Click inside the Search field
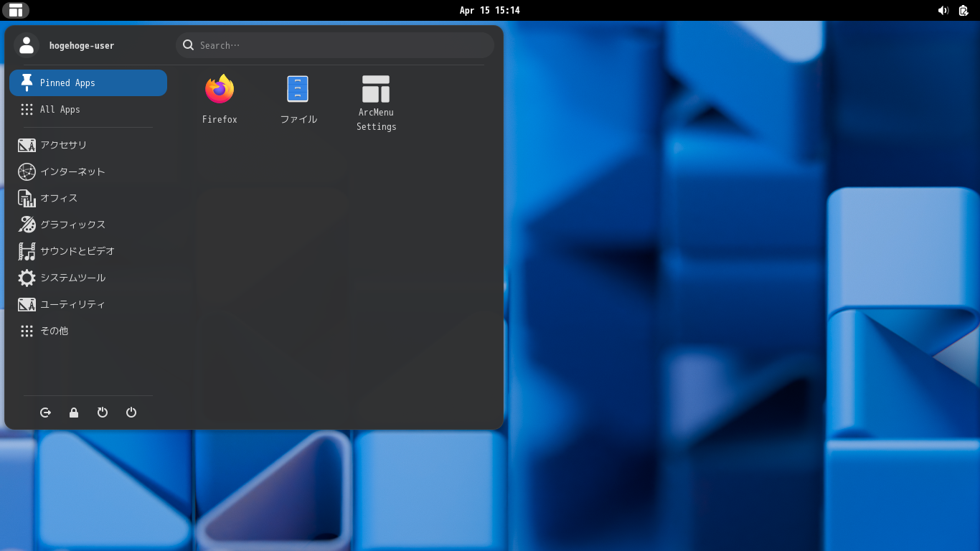 pos(334,44)
